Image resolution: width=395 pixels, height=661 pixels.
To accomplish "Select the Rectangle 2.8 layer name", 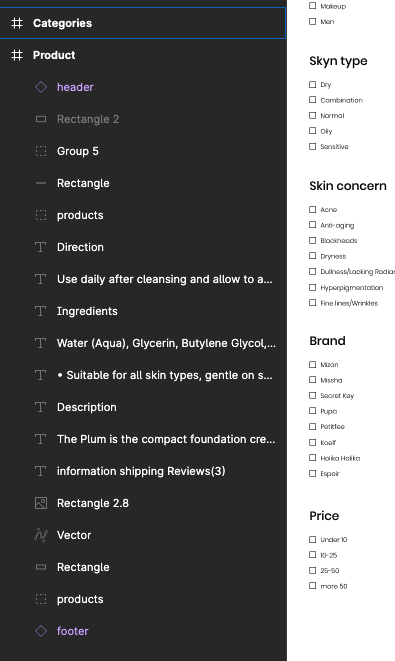I will pos(93,503).
